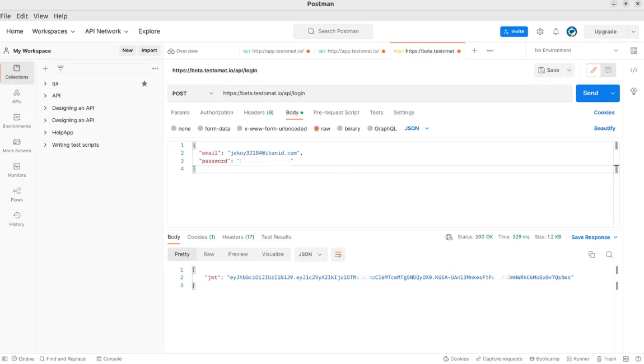Open the Flows sidebar icon
Image resolution: width=644 pixels, height=364 pixels.
pos(17,194)
